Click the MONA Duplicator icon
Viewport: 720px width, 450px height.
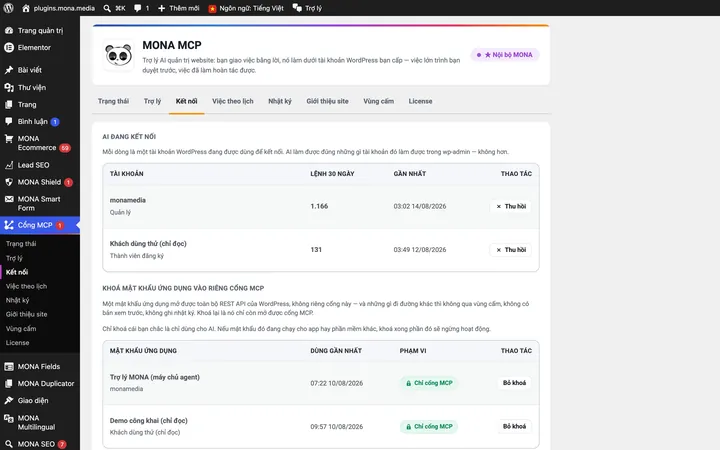[9, 383]
